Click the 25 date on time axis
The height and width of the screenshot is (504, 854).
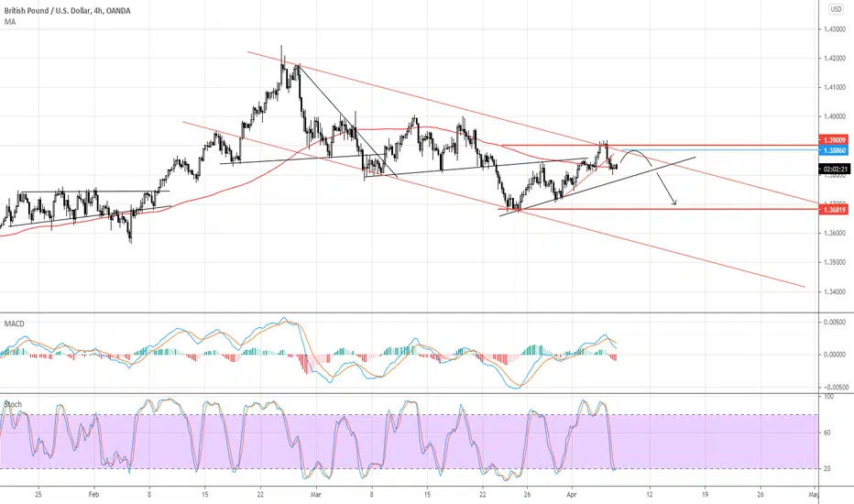coord(38,495)
